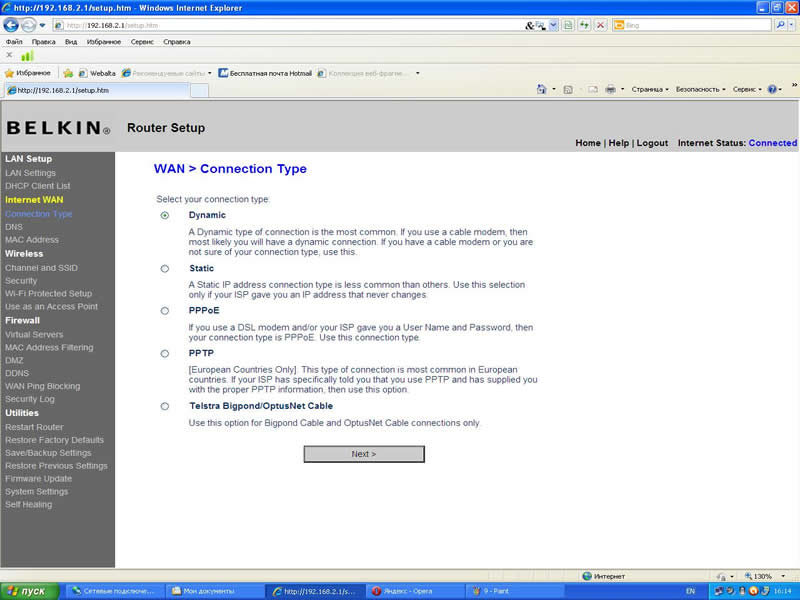800x600 pixels.
Task: Open DHCP Client List in the sidebar
Action: 38,186
